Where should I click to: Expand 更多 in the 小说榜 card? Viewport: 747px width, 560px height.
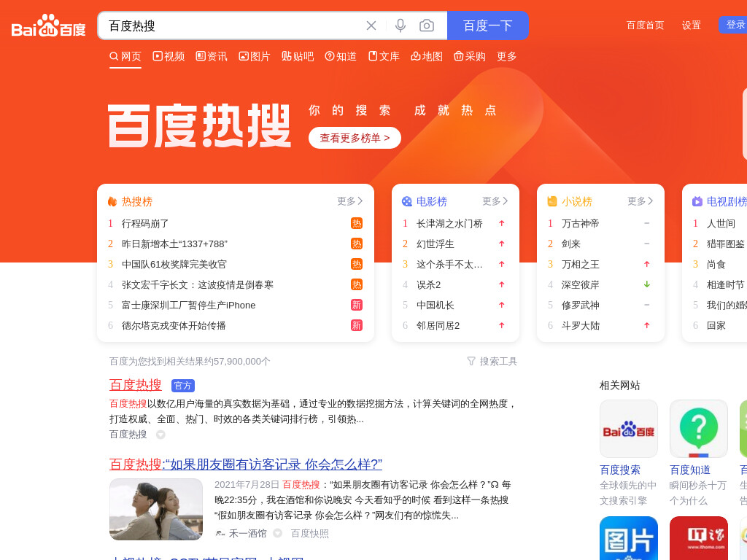[640, 201]
